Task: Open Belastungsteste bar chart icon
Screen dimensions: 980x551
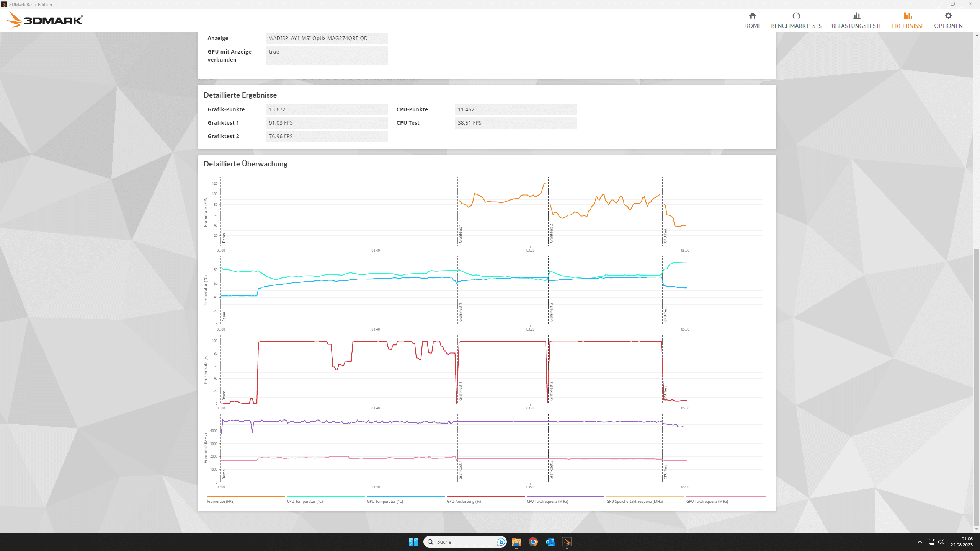Action: (x=856, y=16)
